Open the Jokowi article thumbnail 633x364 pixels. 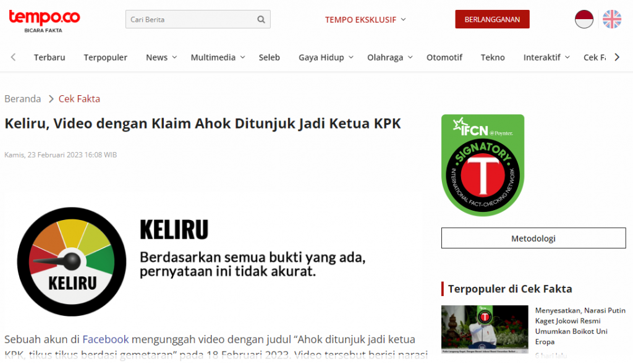click(485, 329)
